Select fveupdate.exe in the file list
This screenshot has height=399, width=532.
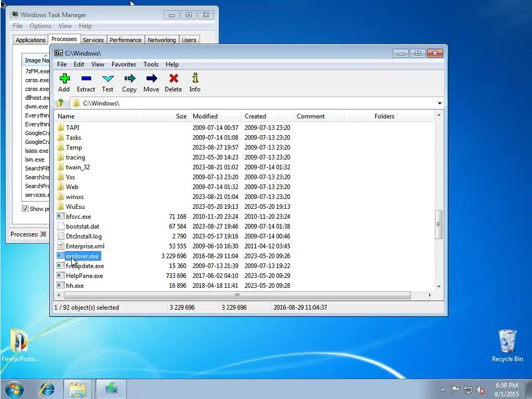(x=85, y=265)
